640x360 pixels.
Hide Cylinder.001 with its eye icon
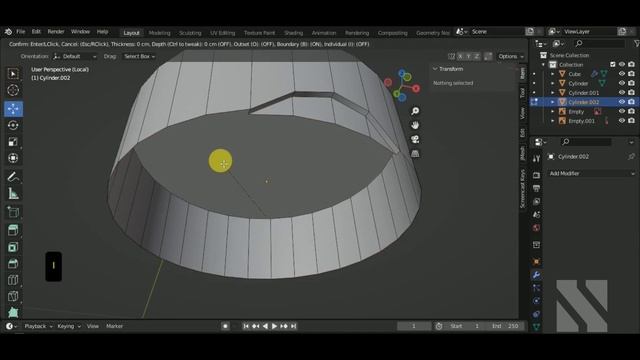(x=622, y=93)
